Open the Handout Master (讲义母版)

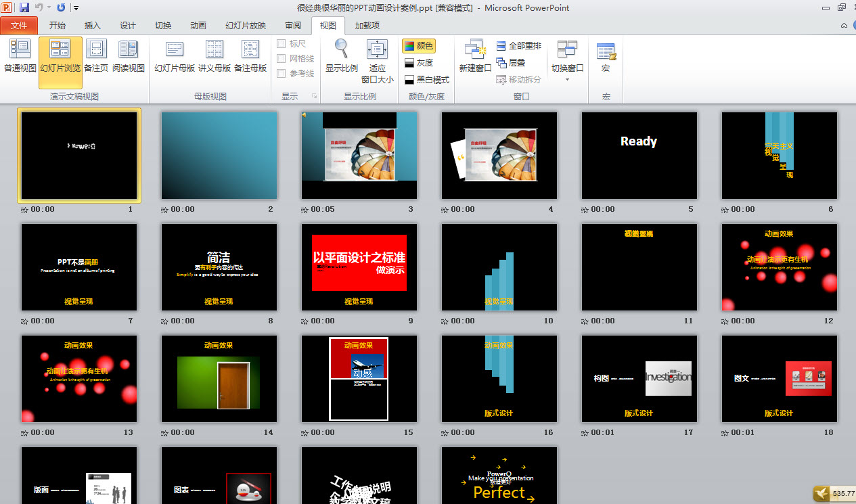point(214,56)
